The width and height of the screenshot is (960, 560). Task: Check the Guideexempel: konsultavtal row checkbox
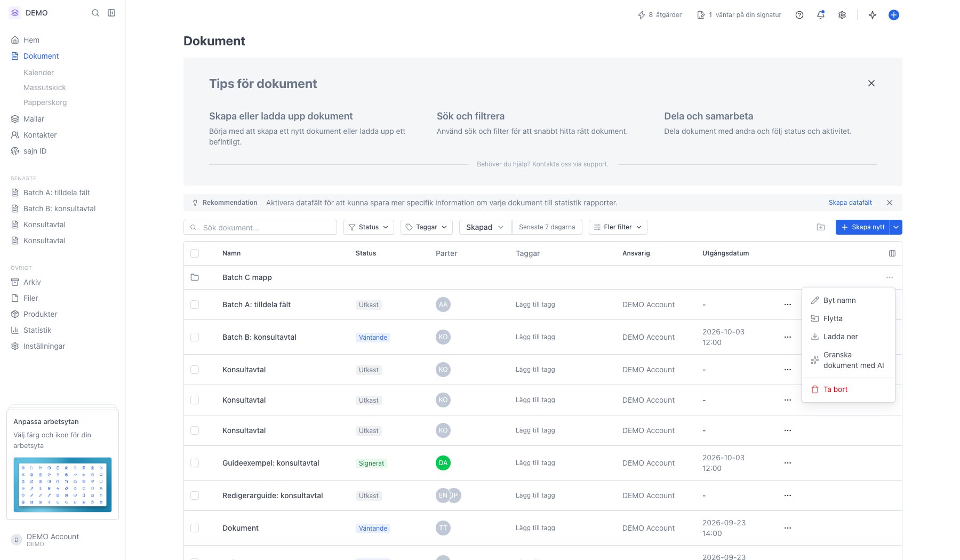(195, 463)
